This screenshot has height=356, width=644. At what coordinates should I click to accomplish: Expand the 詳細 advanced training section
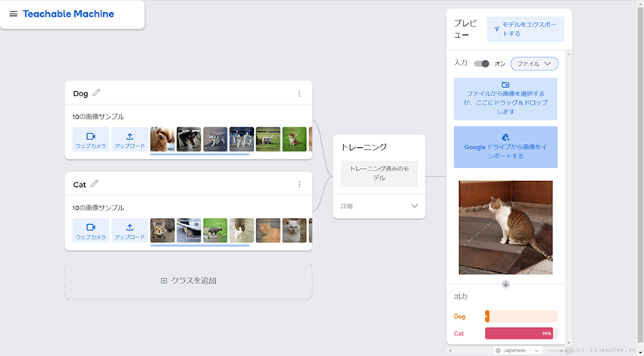pos(378,206)
